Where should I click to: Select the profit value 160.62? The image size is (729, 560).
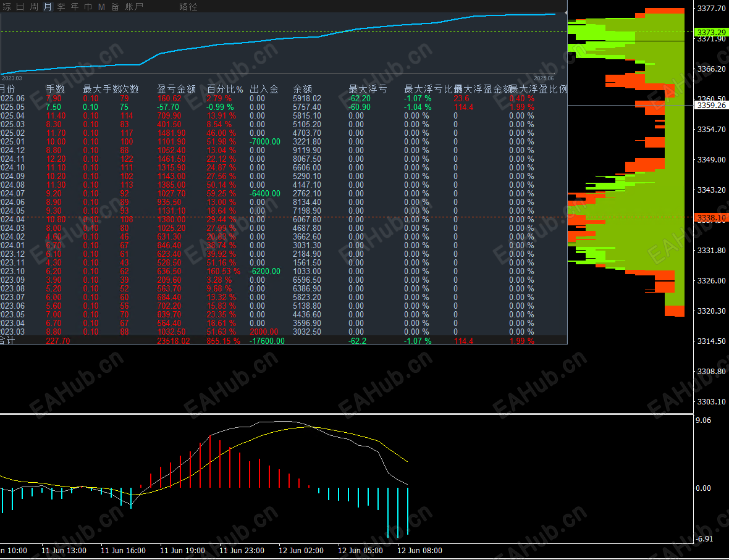pos(169,99)
